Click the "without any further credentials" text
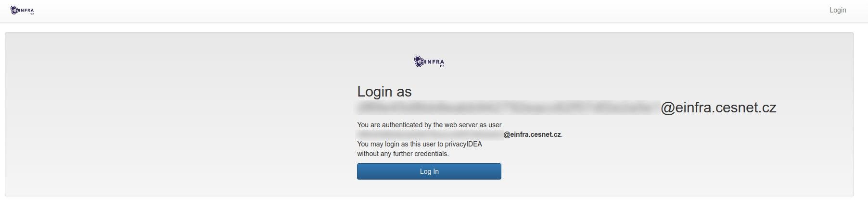Screen dimensions: 868x206 pyautogui.click(x=403, y=154)
